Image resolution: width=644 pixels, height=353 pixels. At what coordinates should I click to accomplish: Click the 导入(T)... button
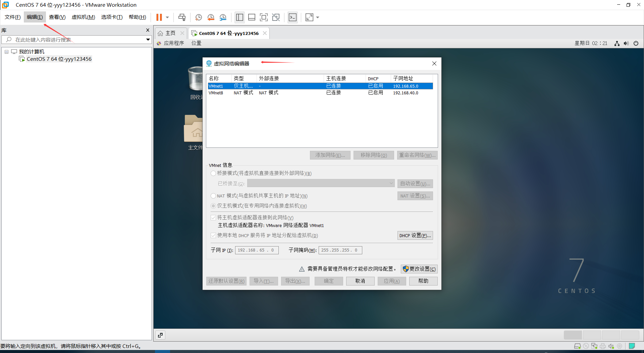click(x=264, y=281)
